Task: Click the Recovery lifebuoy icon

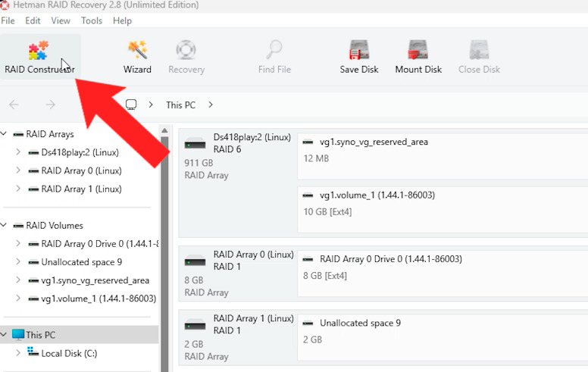Action: (186, 49)
